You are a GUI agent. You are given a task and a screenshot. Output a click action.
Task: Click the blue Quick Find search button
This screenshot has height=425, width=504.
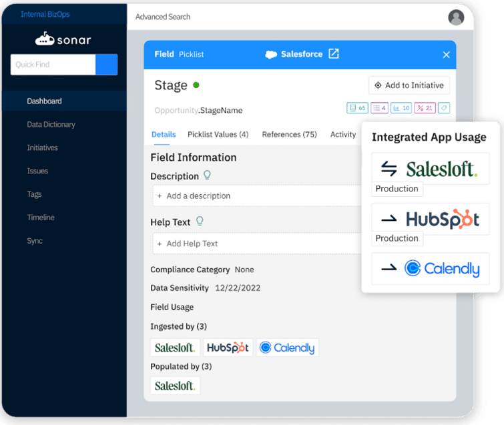pos(106,65)
